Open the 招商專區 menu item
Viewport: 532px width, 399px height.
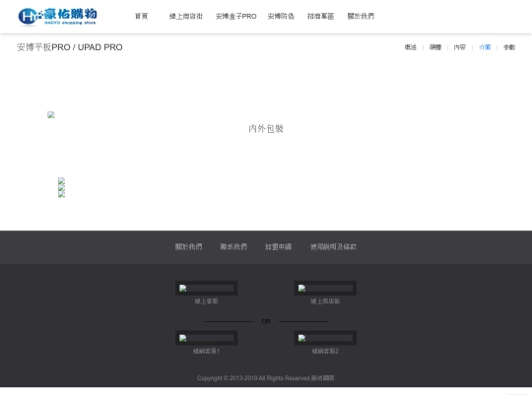[x=320, y=17]
